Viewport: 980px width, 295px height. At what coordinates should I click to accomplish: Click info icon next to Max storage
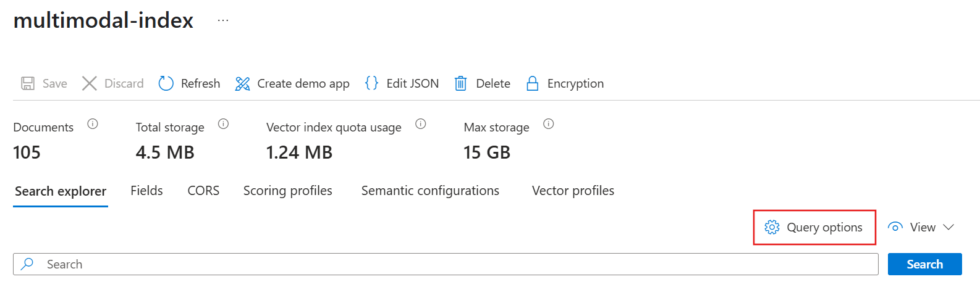[549, 124]
